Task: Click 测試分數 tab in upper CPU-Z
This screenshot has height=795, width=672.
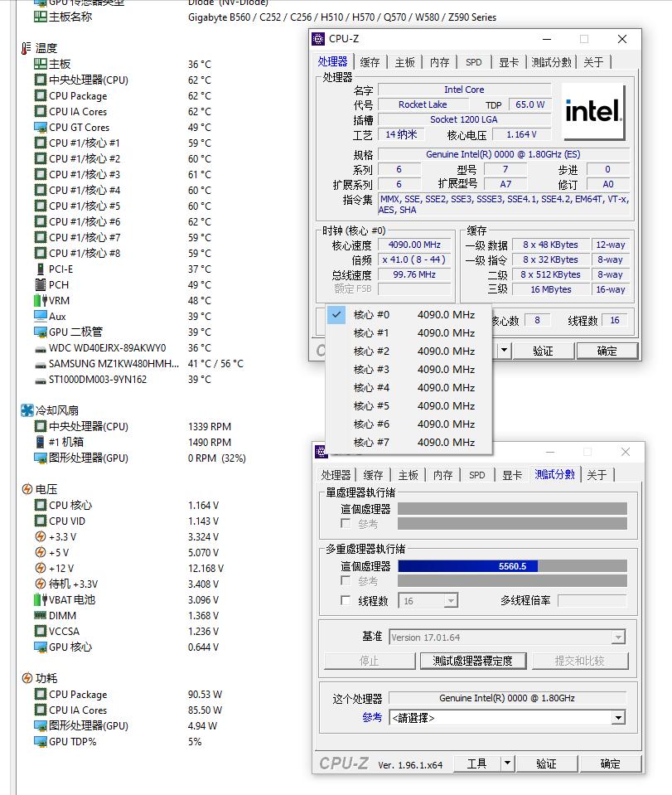Action: point(551,62)
